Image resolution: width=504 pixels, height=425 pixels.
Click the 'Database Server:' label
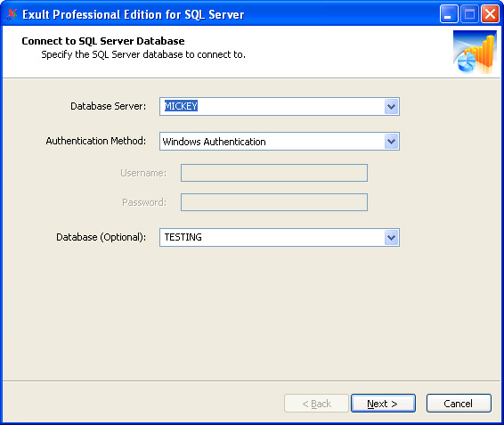(x=109, y=106)
